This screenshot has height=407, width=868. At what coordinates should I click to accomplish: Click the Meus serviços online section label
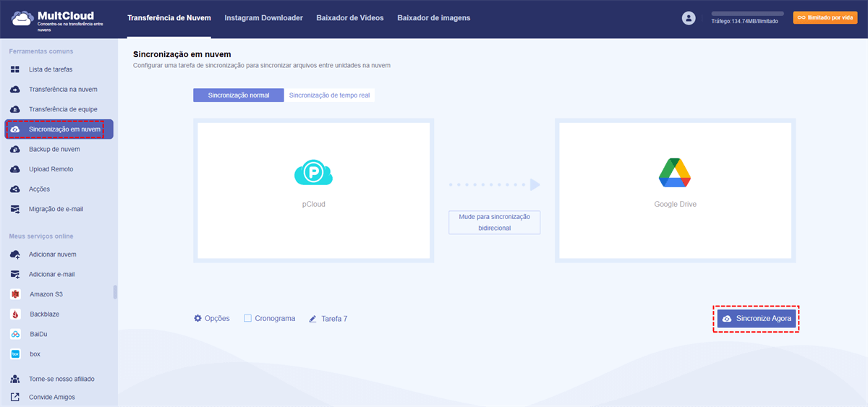coord(41,236)
